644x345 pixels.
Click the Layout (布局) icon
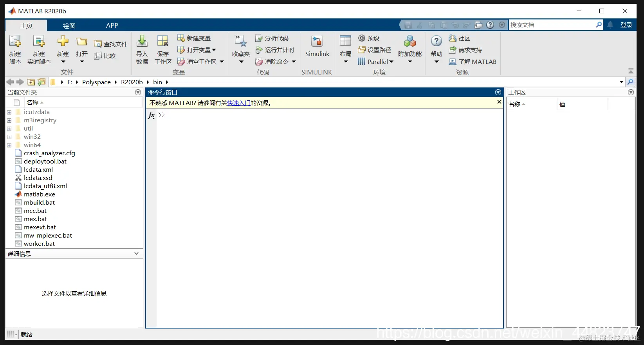tap(345, 41)
